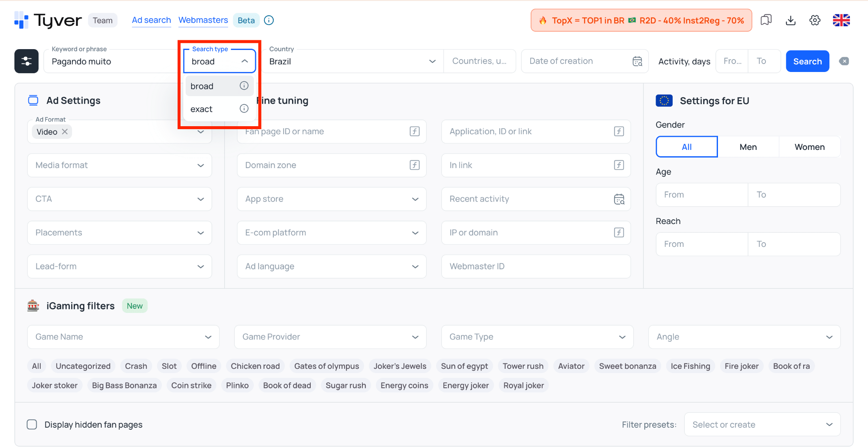Image resolution: width=868 pixels, height=448 pixels.
Task: Open the settings gear icon
Action: click(815, 20)
